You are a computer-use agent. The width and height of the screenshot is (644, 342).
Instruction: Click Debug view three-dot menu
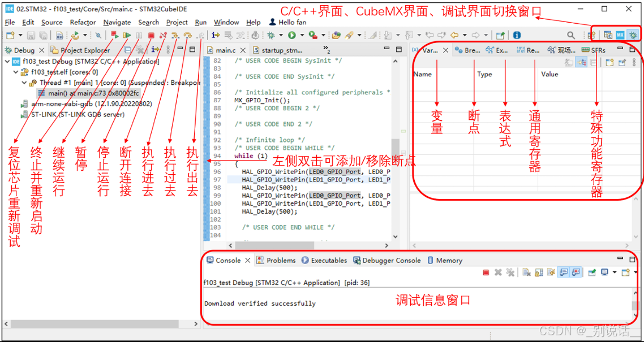pos(168,50)
